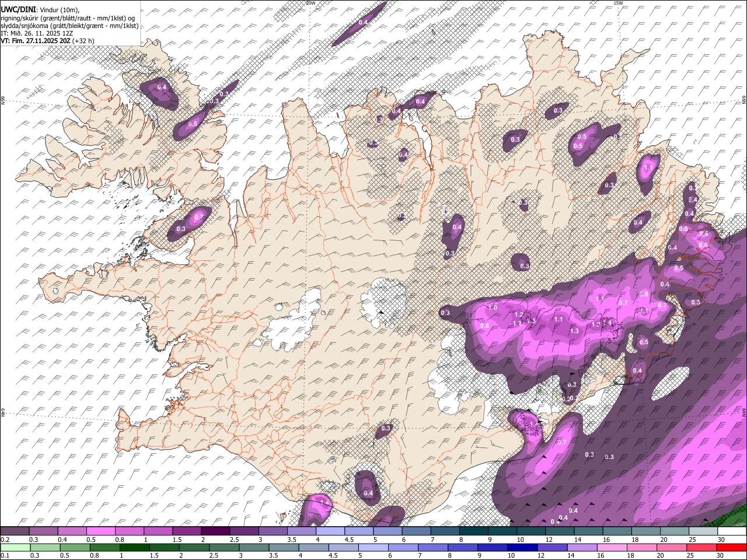Select the lower legend swatch starting at 7

(x=433, y=547)
